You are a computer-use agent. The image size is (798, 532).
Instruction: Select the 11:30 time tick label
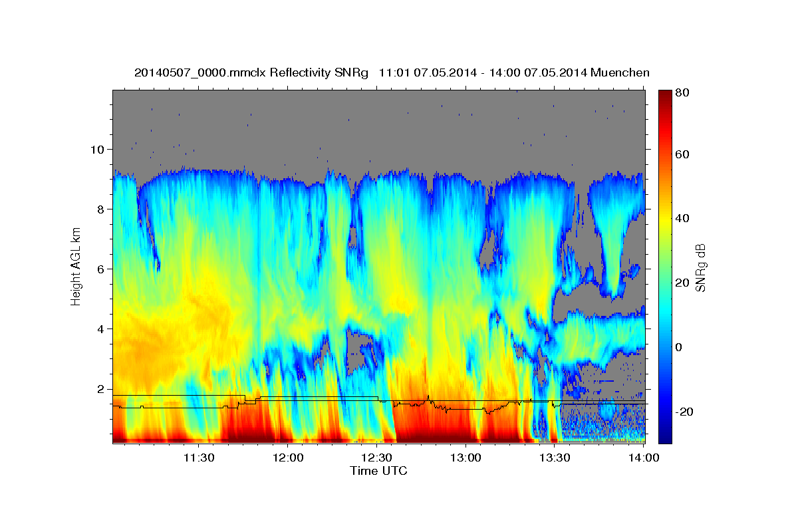[199, 458]
